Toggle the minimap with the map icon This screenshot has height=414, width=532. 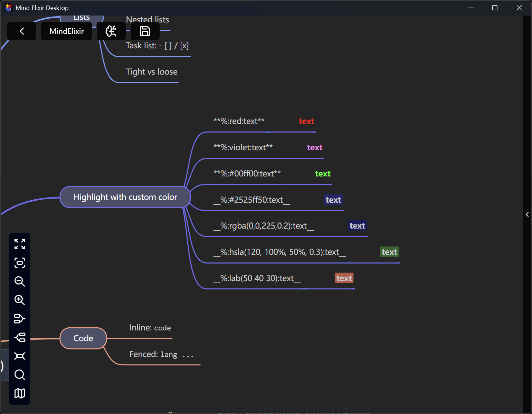coord(20,393)
